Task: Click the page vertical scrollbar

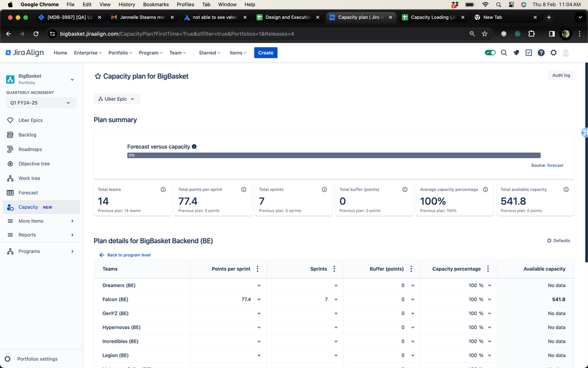Action: coord(586,162)
